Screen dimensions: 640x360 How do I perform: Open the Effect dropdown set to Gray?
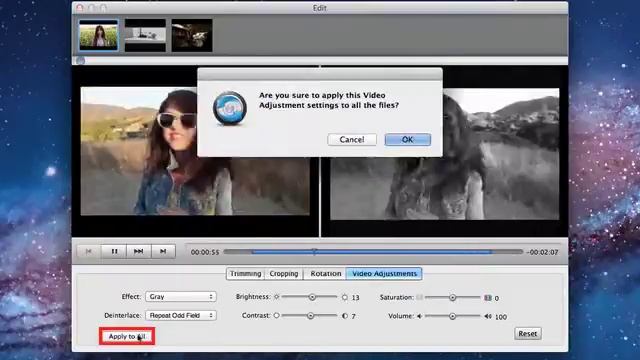[181, 297]
